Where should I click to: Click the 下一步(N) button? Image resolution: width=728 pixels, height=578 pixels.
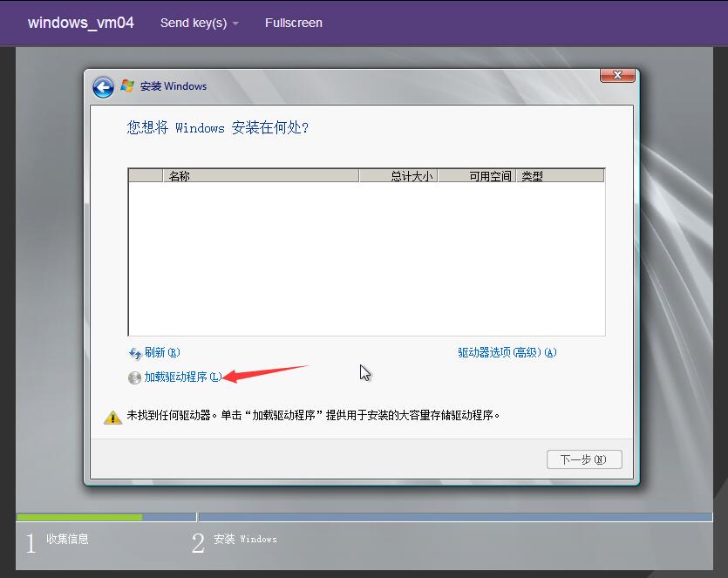pyautogui.click(x=584, y=459)
